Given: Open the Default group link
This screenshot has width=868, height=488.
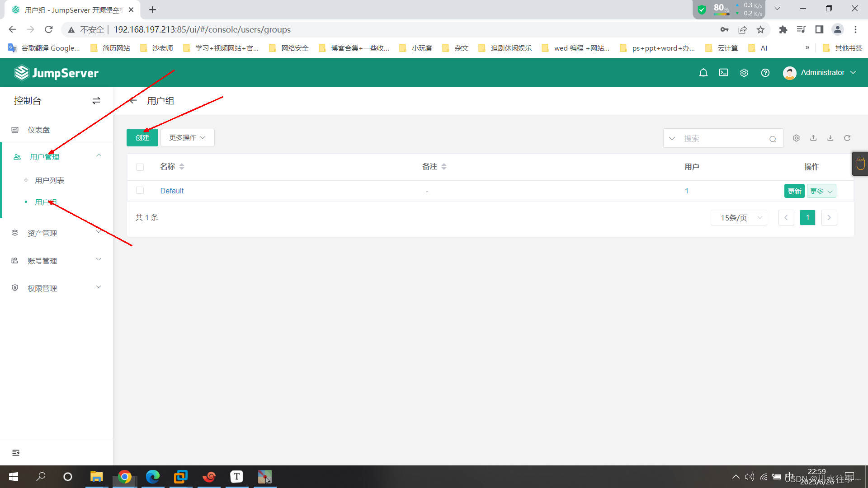Looking at the screenshot, I should (172, 191).
